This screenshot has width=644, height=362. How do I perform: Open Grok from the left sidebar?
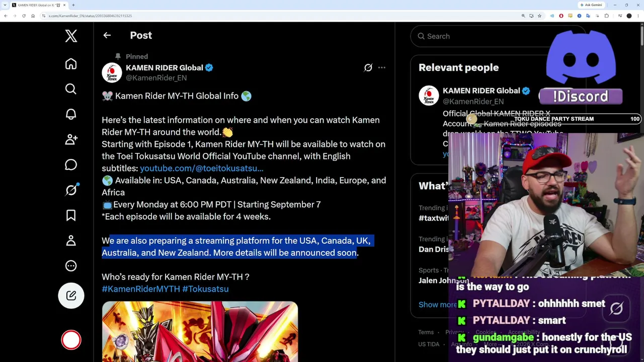71,190
